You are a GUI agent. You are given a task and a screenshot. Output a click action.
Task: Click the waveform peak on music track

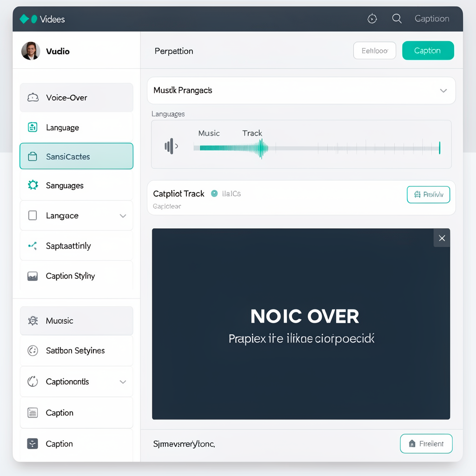tap(261, 148)
